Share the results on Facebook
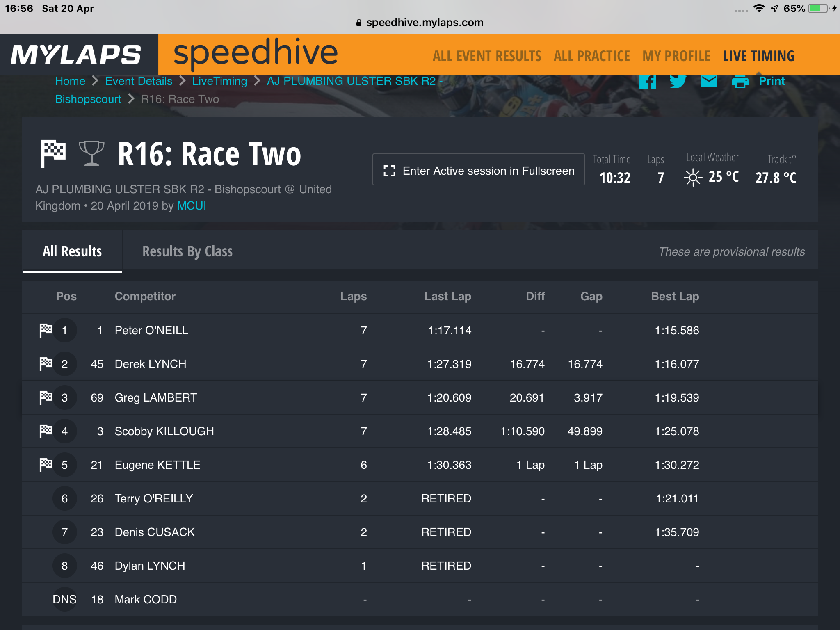The image size is (840, 630). [648, 81]
